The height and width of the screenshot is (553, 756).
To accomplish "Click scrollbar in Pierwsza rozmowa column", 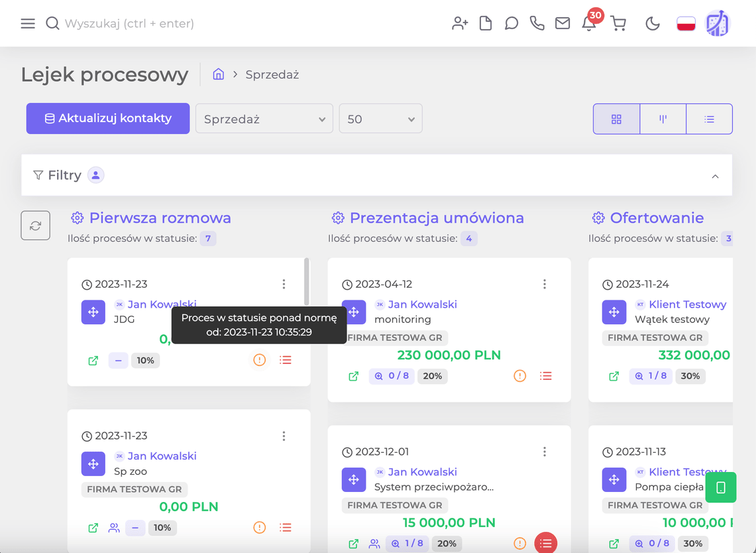I will click(307, 282).
